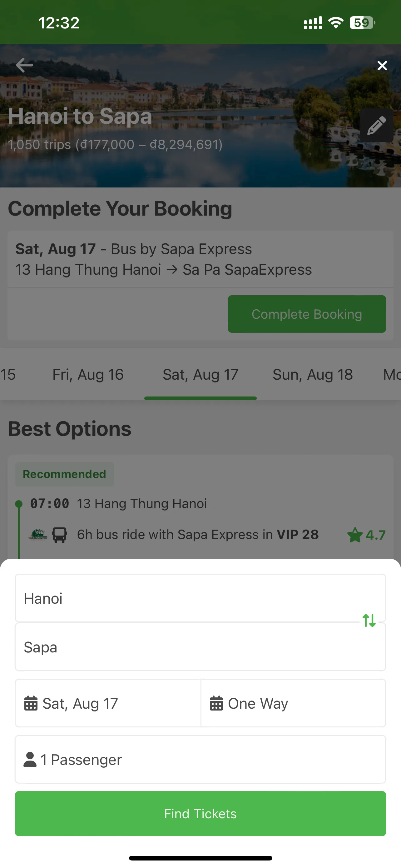Tap the green star rating 4.7
401x868 pixels.
(366, 535)
